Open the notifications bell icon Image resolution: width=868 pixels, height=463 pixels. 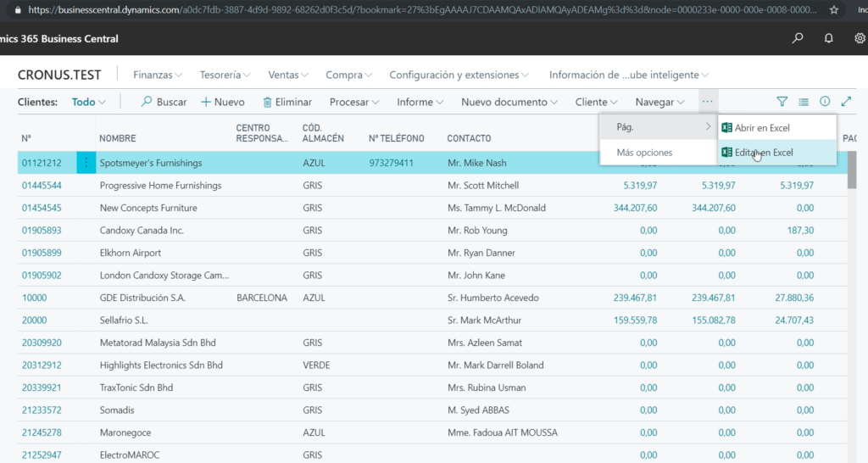click(x=828, y=38)
